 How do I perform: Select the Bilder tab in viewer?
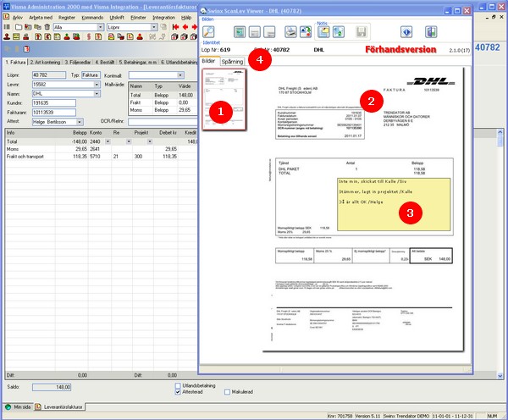208,61
